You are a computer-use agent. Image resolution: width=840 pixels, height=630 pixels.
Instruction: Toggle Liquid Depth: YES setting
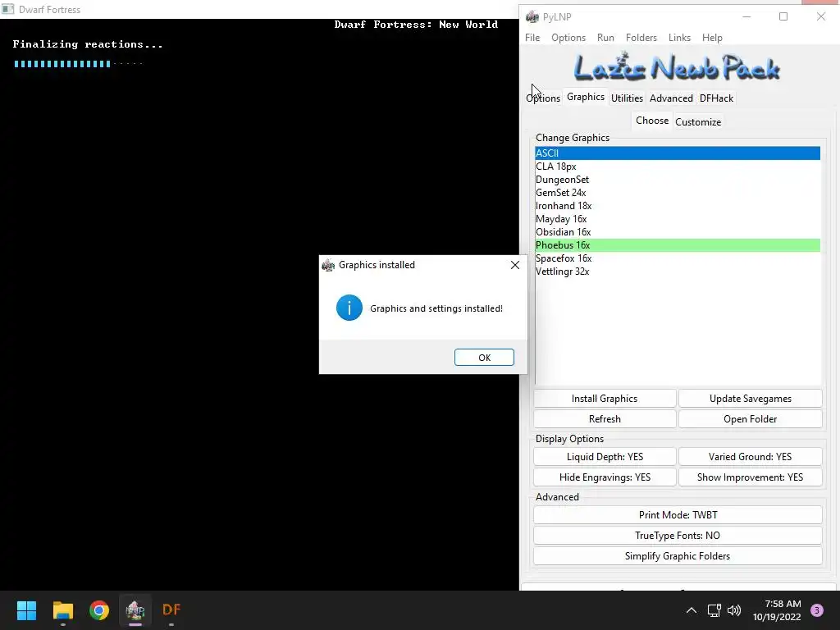coord(605,456)
